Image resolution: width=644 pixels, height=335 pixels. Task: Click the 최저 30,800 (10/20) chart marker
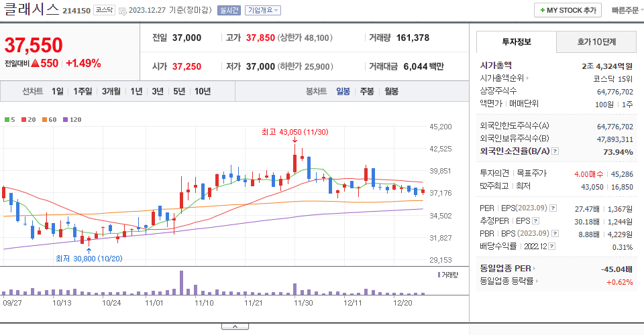(x=89, y=259)
